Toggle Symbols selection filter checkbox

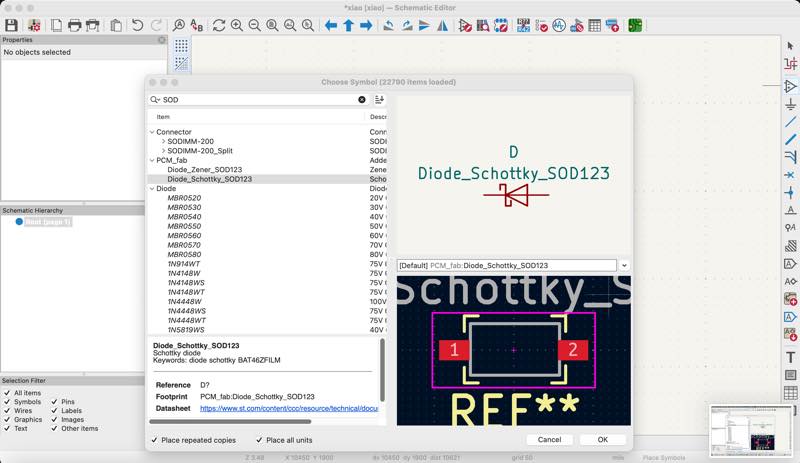tap(7, 402)
